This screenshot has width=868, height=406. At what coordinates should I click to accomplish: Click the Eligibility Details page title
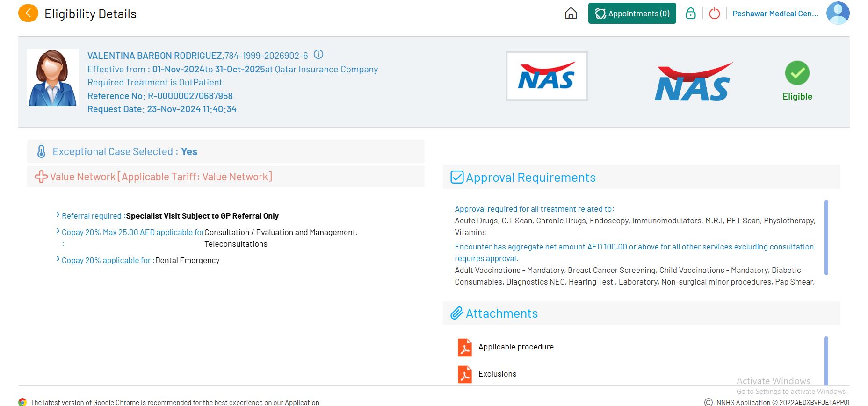click(x=90, y=14)
